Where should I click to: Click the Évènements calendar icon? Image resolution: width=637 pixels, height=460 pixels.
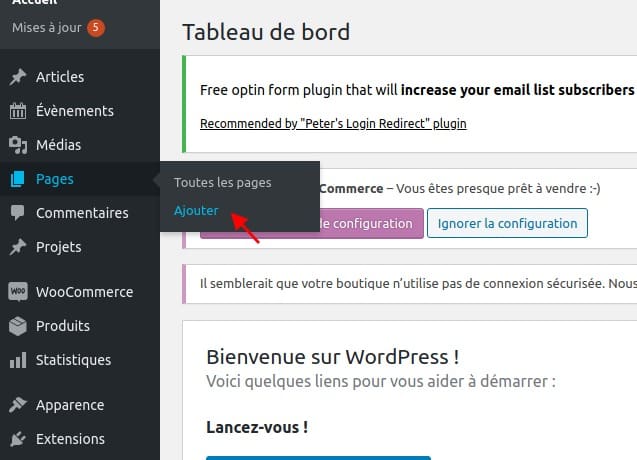18,111
